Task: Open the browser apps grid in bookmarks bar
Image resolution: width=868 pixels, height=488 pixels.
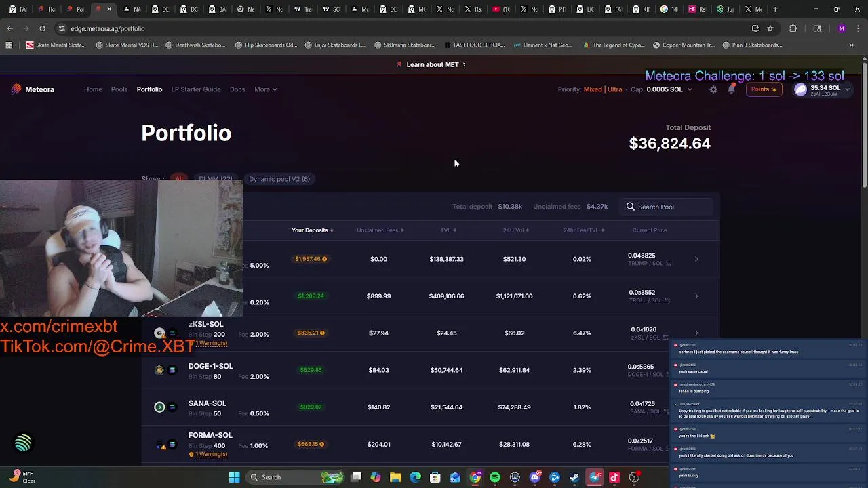Action: (9, 45)
